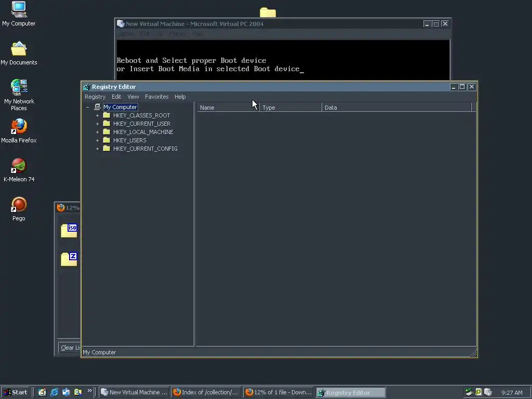Open My Computer desktop icon
The height and width of the screenshot is (399, 532).
pos(19,14)
